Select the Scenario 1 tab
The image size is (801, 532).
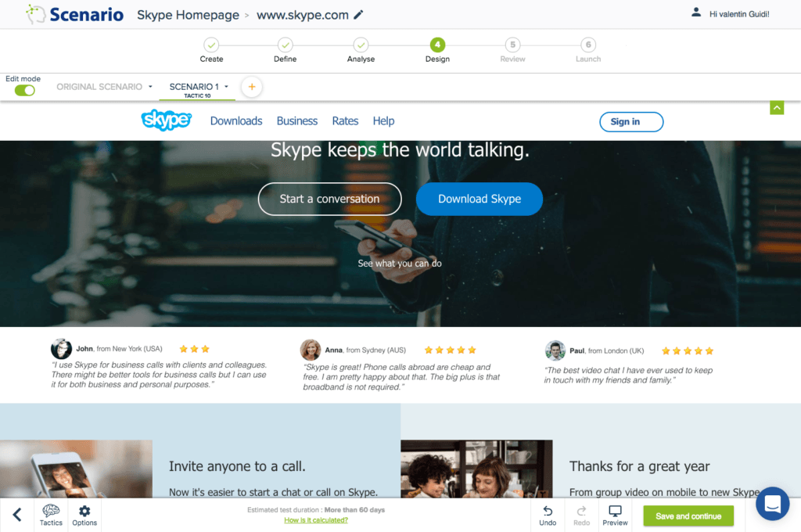(x=194, y=88)
